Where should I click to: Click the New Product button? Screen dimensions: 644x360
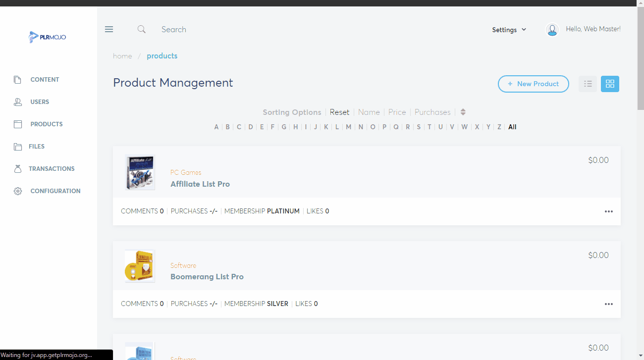point(533,84)
